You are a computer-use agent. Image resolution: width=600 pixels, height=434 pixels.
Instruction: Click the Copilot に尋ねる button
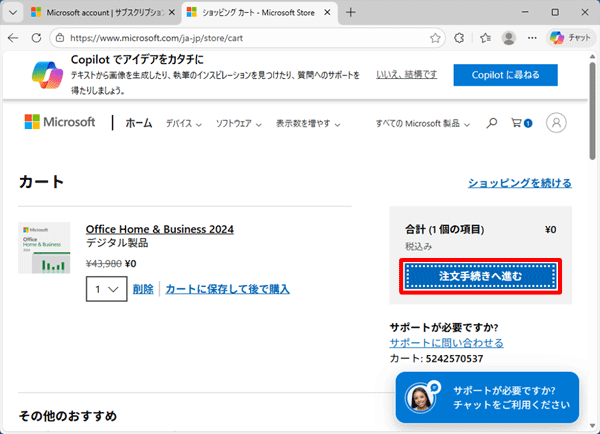[x=504, y=75]
